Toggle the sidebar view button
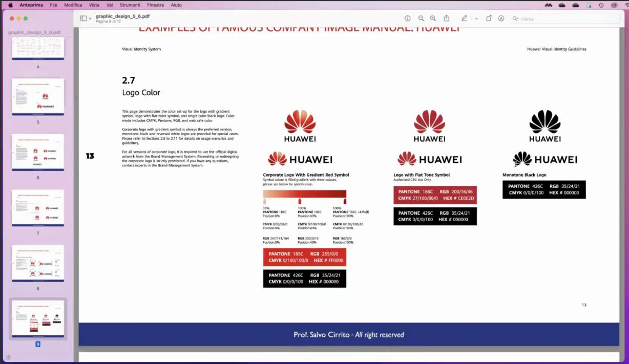Viewport: 629px width, 364px height. click(x=83, y=18)
